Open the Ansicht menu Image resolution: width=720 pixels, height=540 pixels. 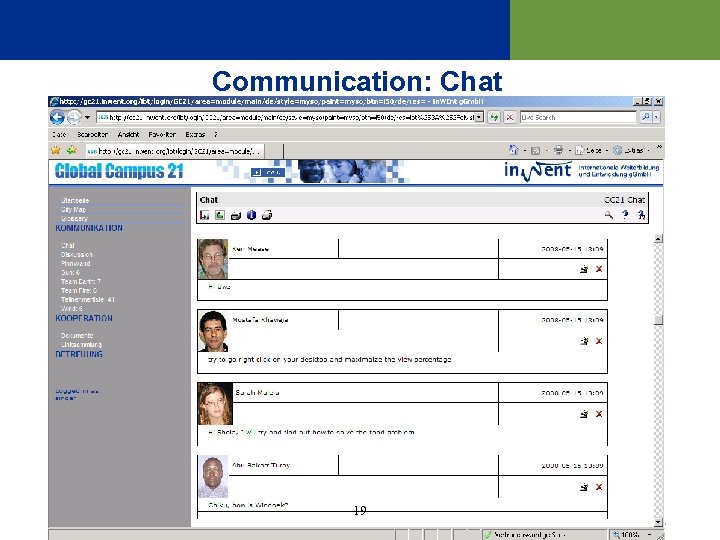click(x=128, y=135)
